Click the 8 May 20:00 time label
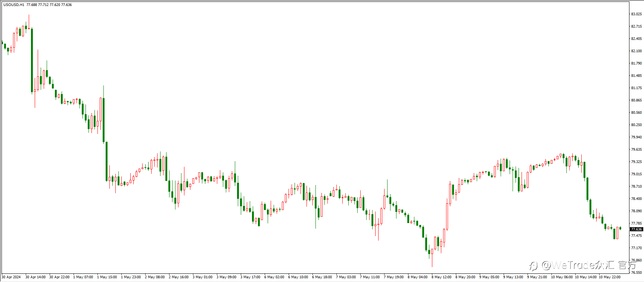The width and height of the screenshot is (644, 282). click(466, 277)
